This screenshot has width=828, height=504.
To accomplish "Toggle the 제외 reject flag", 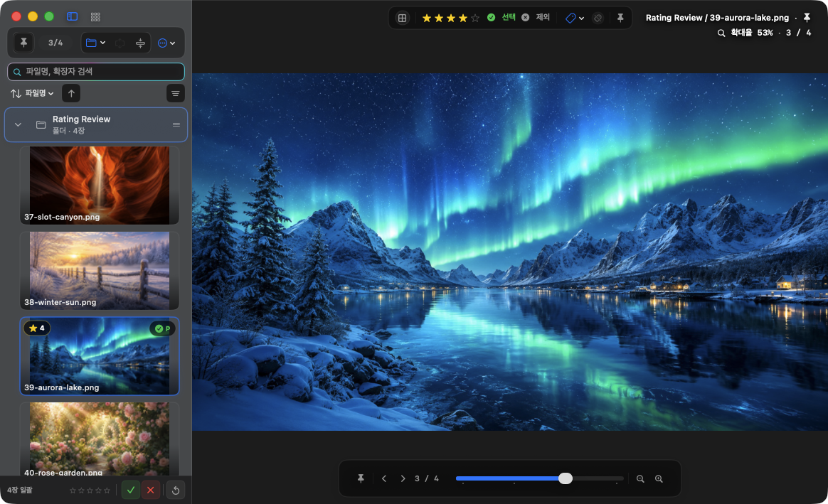I will coord(536,17).
